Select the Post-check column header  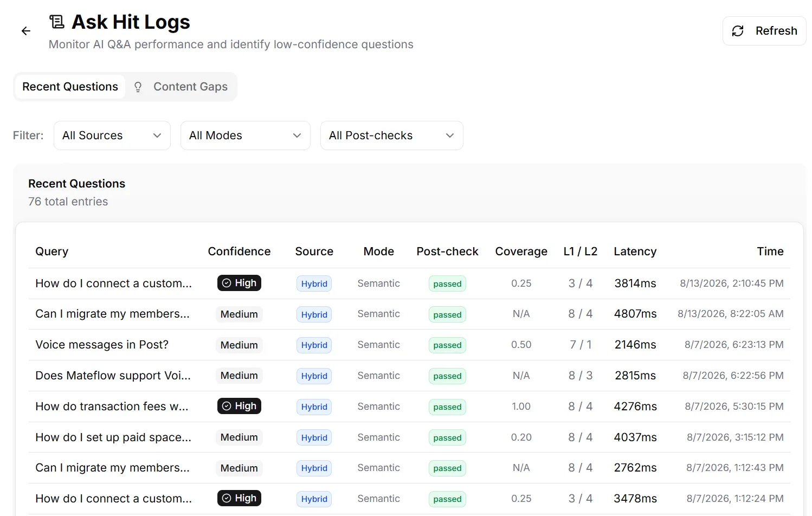(447, 251)
